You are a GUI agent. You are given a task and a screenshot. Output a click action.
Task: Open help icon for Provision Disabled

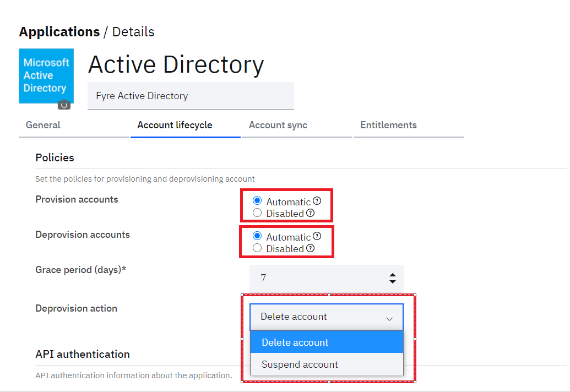click(x=311, y=213)
